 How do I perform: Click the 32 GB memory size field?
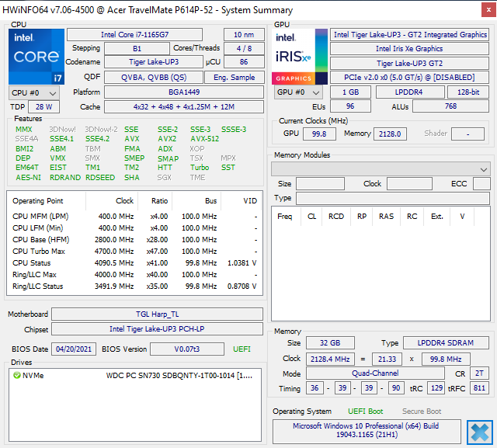pos(330,343)
